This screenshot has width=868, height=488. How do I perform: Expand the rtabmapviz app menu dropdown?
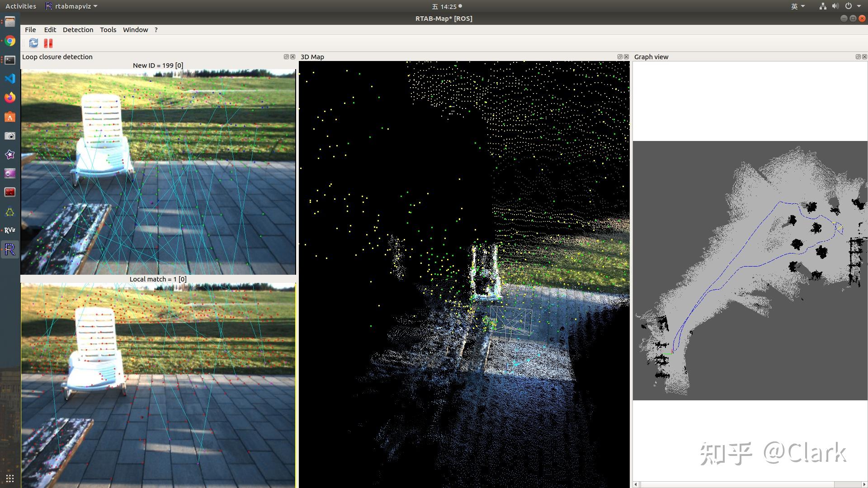pos(72,6)
